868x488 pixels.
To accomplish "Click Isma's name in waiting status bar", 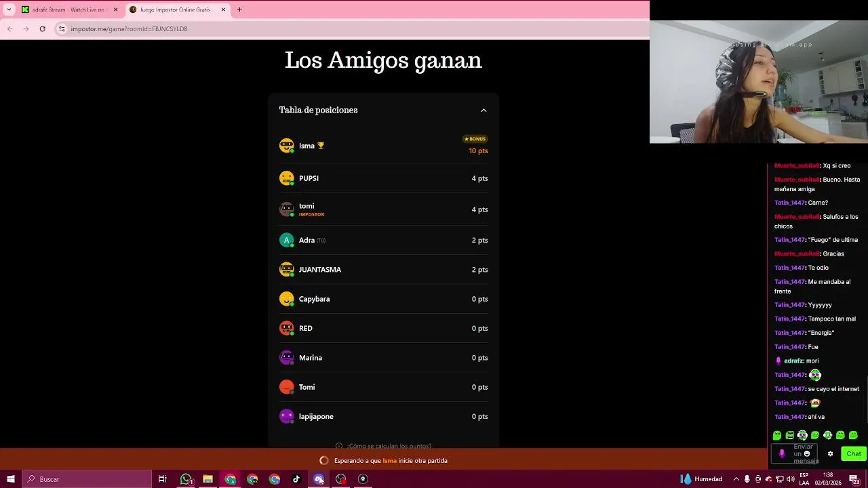I will point(389,461).
